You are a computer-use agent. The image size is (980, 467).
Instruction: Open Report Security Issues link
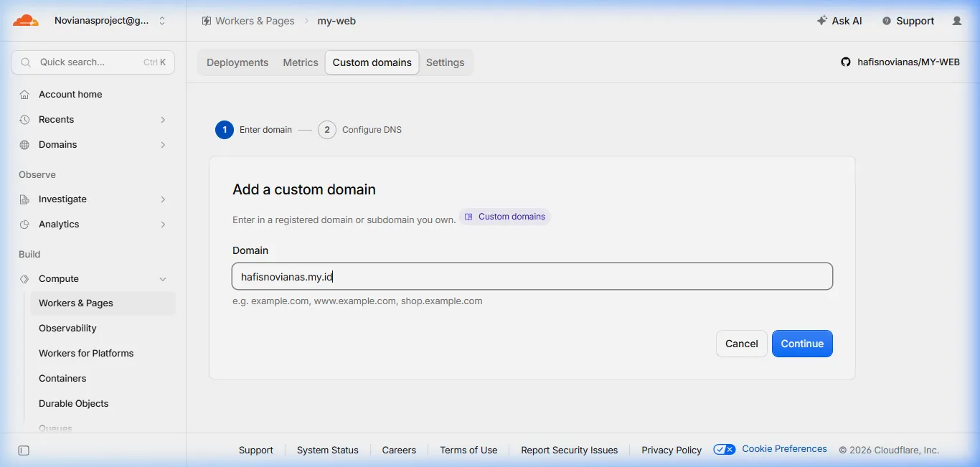(570, 451)
